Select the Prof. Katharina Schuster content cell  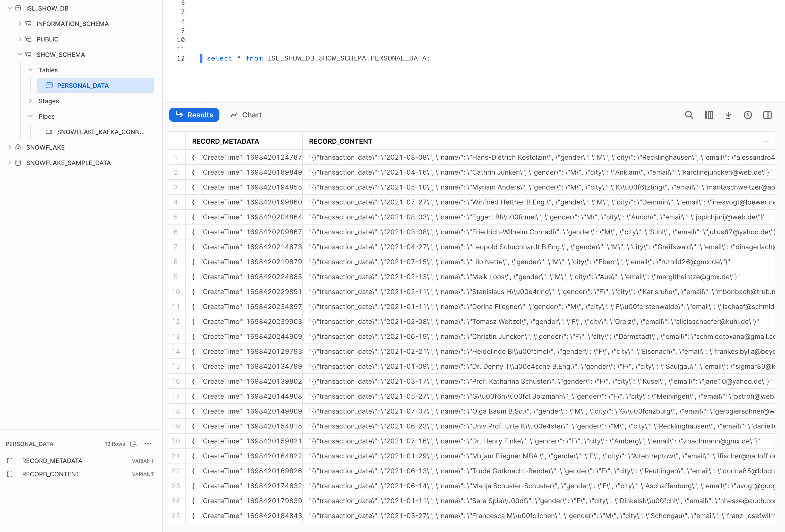click(x=539, y=381)
